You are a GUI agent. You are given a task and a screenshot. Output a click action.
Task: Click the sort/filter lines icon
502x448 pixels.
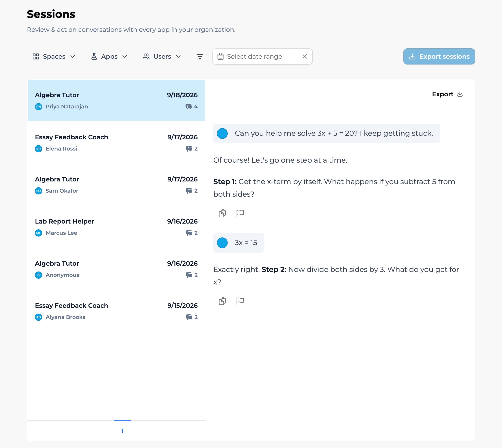pos(200,56)
